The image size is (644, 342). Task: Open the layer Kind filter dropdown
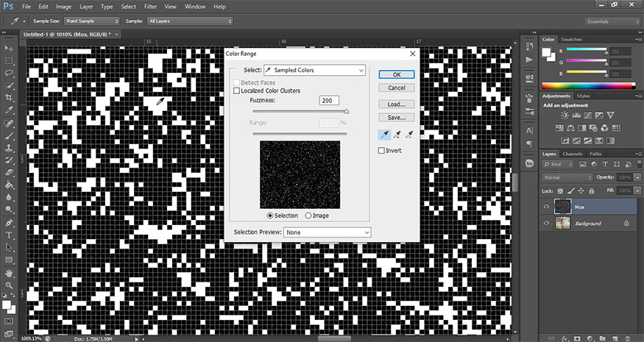(x=558, y=164)
